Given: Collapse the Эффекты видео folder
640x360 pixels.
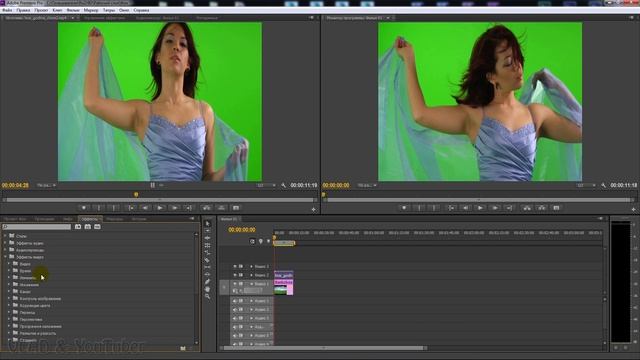Looking at the screenshot, I should [5, 257].
